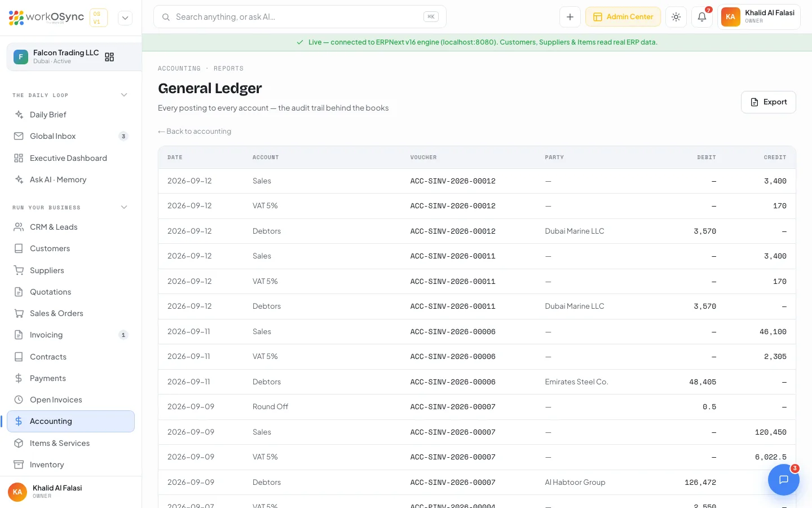
Task: Click the 126,472 debit amount
Action: pyautogui.click(x=700, y=483)
